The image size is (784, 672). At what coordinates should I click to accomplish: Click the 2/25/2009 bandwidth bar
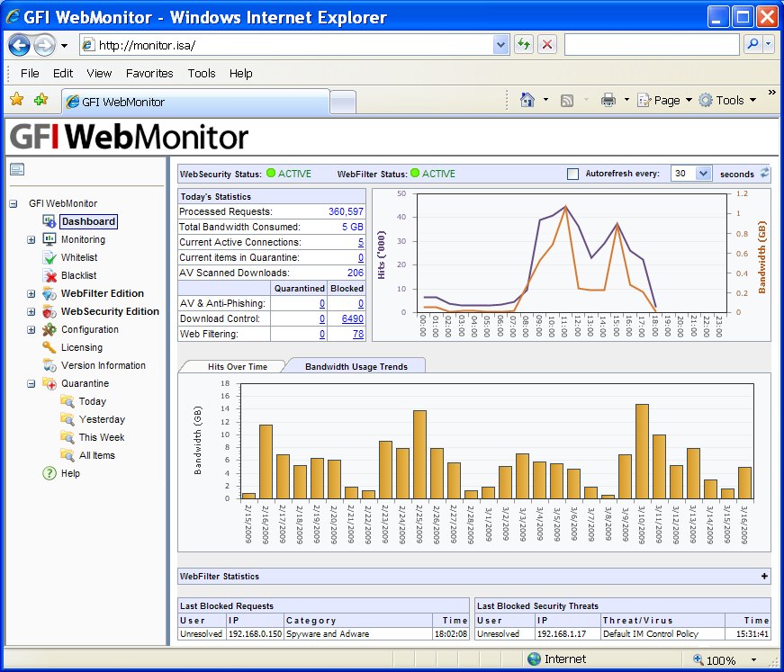(420, 454)
